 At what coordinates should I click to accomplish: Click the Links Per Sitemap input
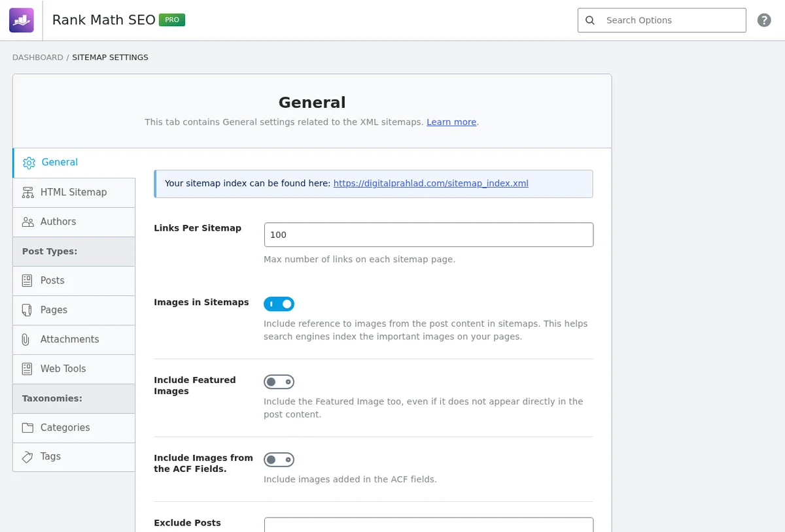(428, 235)
